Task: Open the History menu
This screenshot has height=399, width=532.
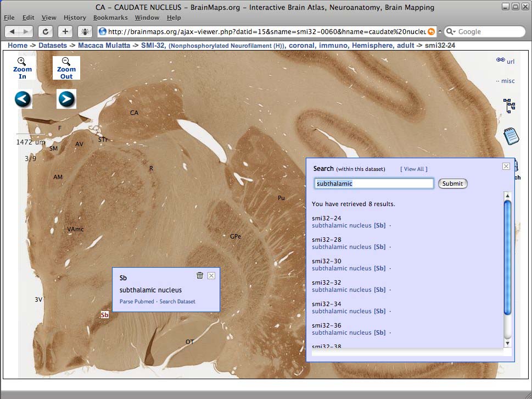Action: tap(75, 18)
